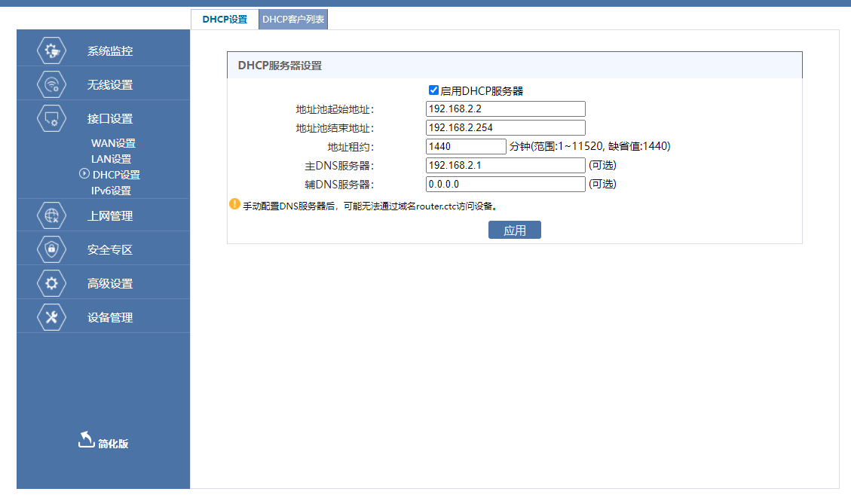Click the 无线设置 wifi hexagon icon
The height and width of the screenshot is (504, 851).
coord(51,84)
